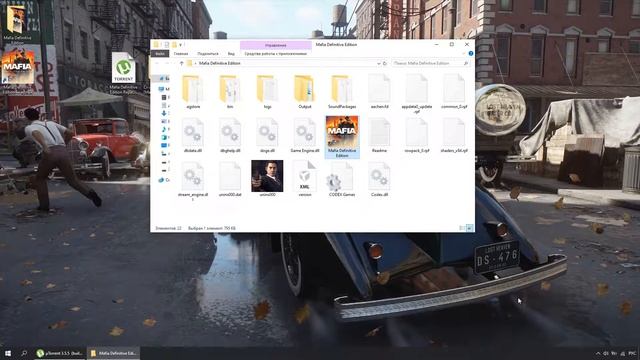
Task: Open the Файл tab
Action: click(160, 53)
